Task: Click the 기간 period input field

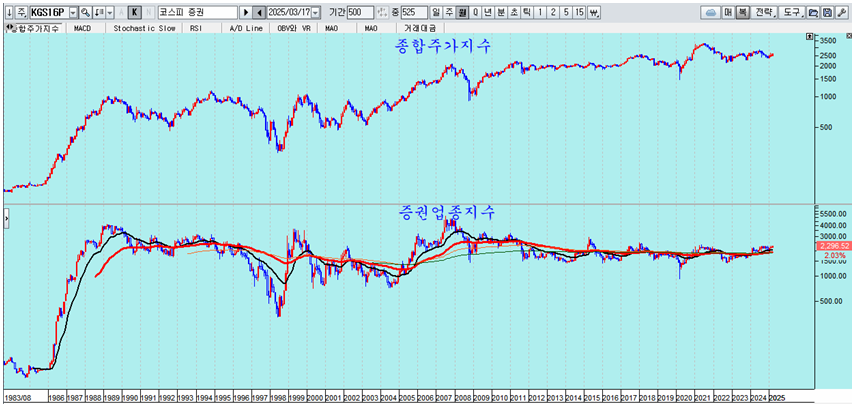Action: point(359,12)
